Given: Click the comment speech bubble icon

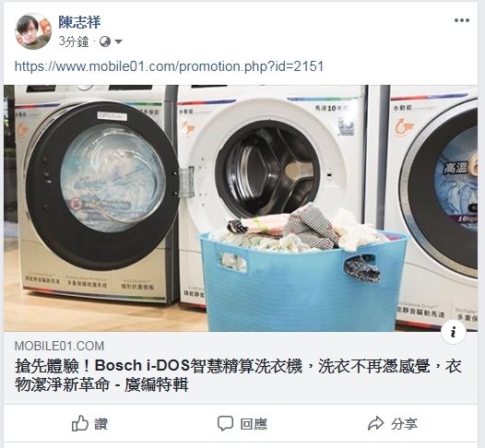Looking at the screenshot, I should 225,423.
